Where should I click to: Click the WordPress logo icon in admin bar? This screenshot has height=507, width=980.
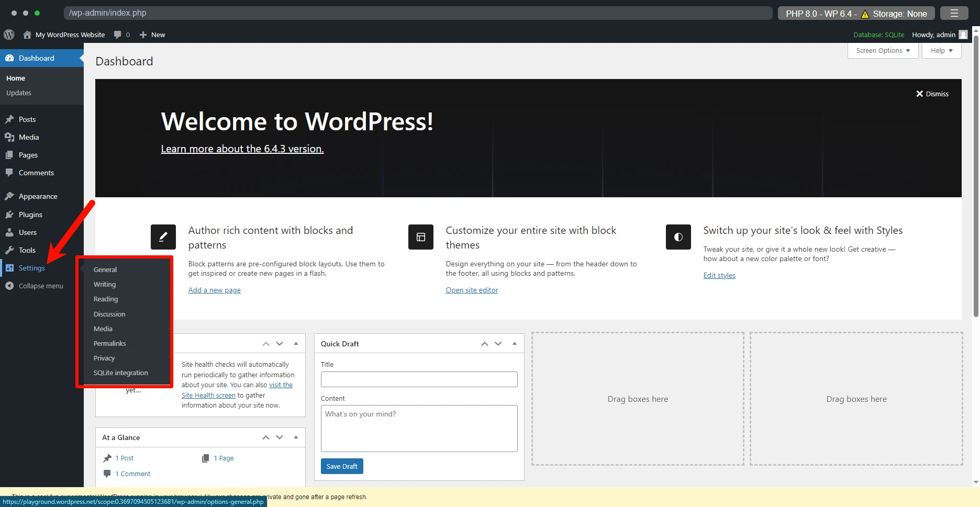[x=9, y=35]
